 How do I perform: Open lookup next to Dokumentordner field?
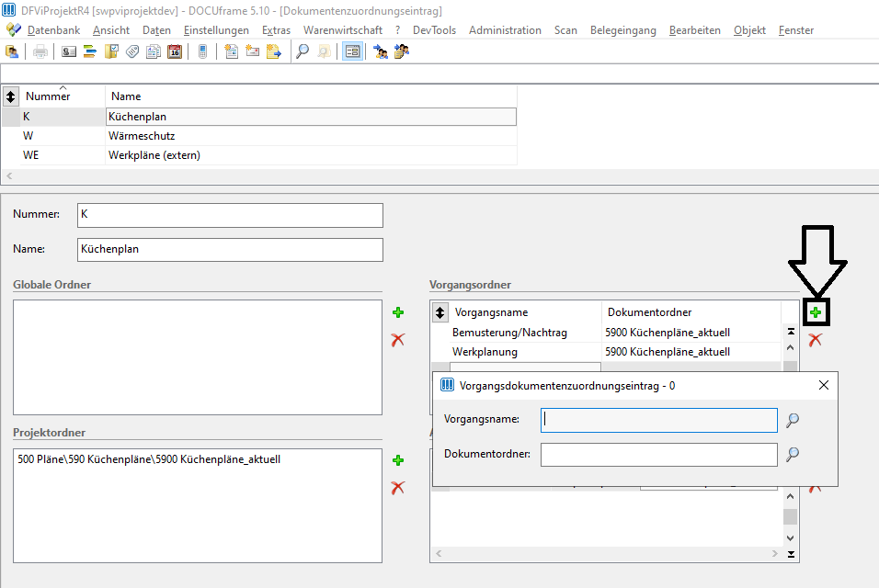(792, 454)
